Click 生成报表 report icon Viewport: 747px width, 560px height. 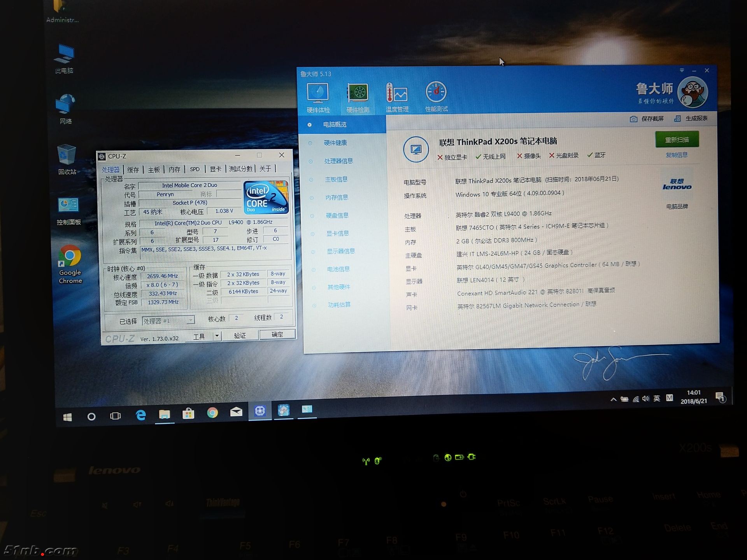pos(677,119)
